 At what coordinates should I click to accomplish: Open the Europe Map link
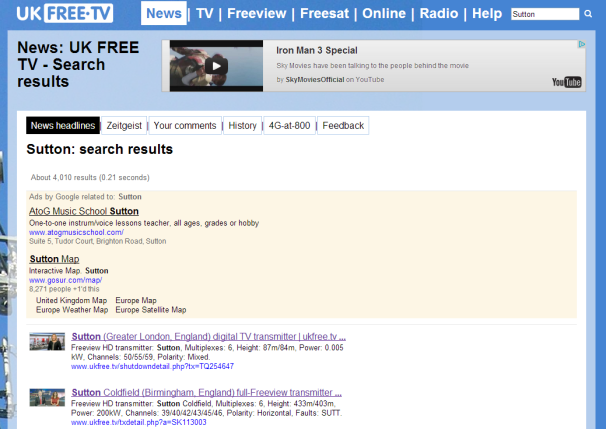point(136,300)
